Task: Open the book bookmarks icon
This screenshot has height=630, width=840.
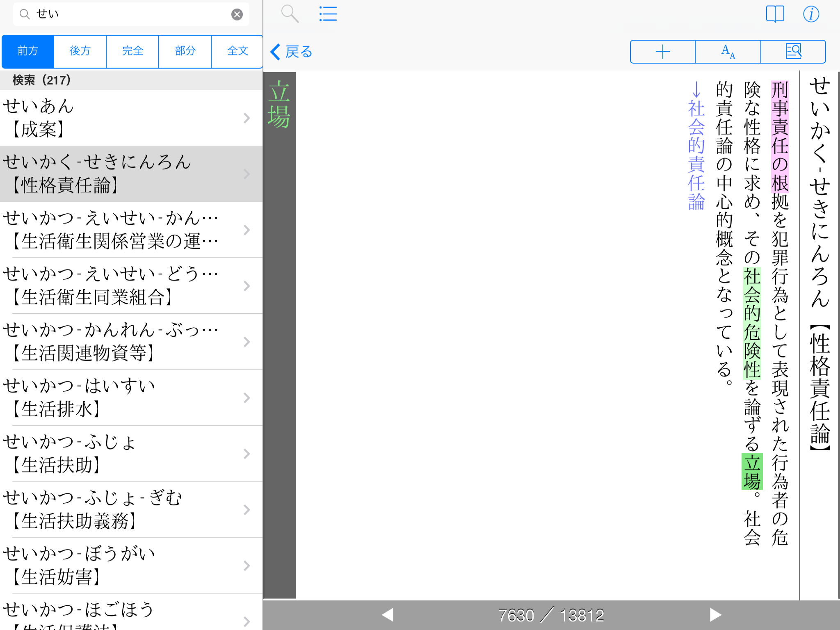Action: point(775,14)
